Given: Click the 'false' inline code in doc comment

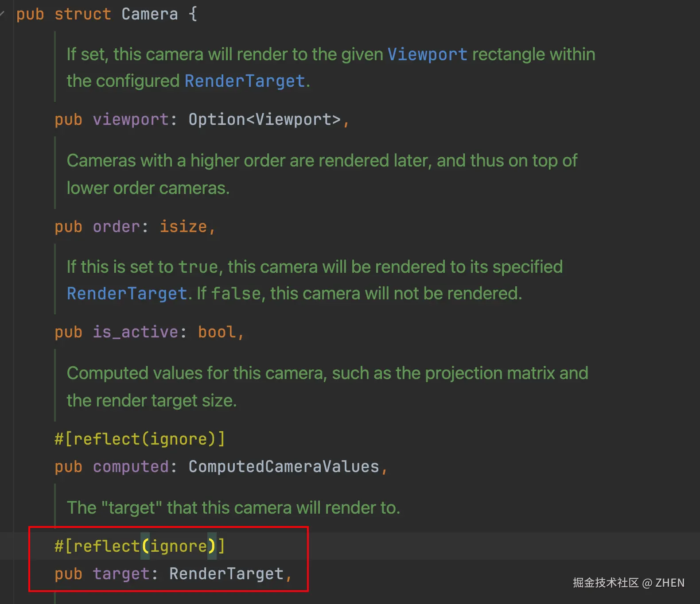Looking at the screenshot, I should (236, 294).
